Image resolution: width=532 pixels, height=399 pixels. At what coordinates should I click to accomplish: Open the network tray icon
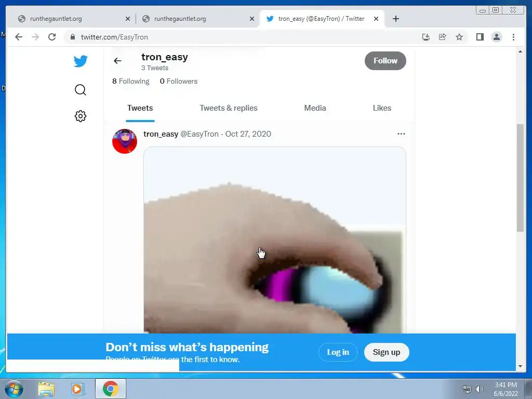[x=467, y=389]
